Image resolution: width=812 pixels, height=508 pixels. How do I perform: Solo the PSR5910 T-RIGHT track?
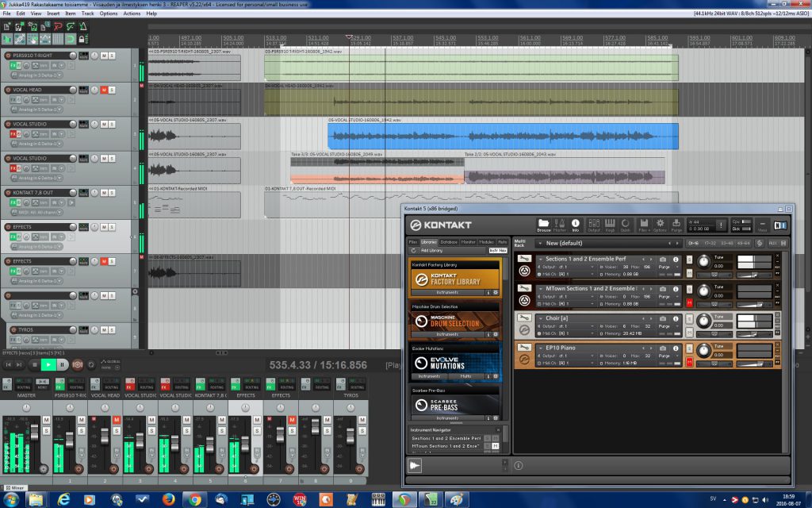click(112, 56)
